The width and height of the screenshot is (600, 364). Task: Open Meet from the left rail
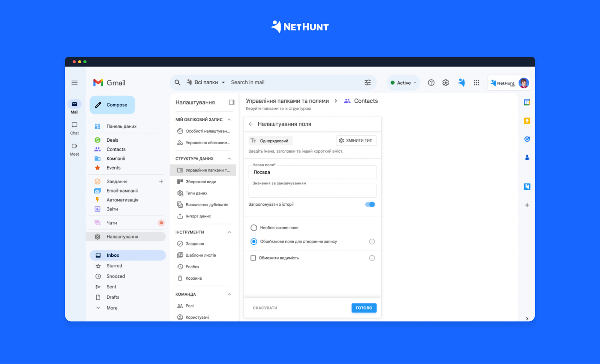point(74,146)
